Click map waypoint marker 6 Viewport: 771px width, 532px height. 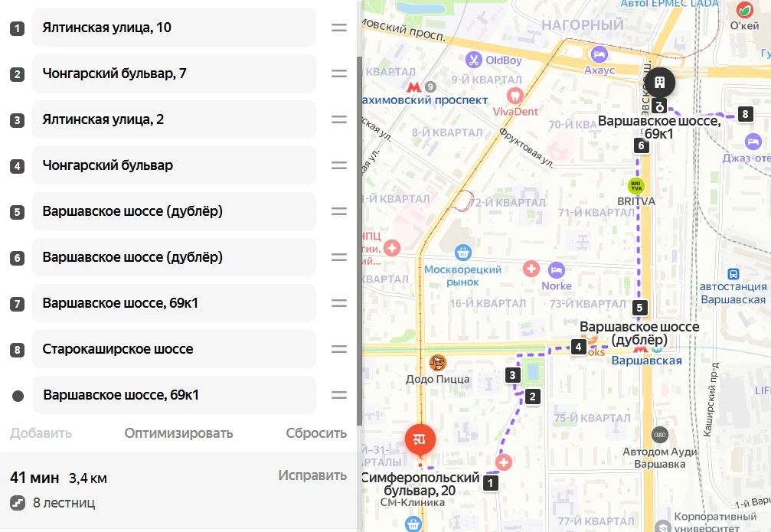(x=641, y=145)
